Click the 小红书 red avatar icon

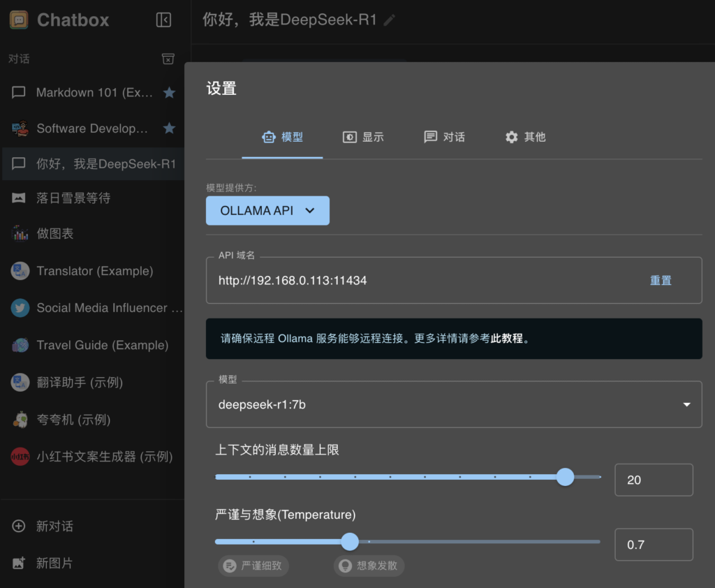coord(20,457)
